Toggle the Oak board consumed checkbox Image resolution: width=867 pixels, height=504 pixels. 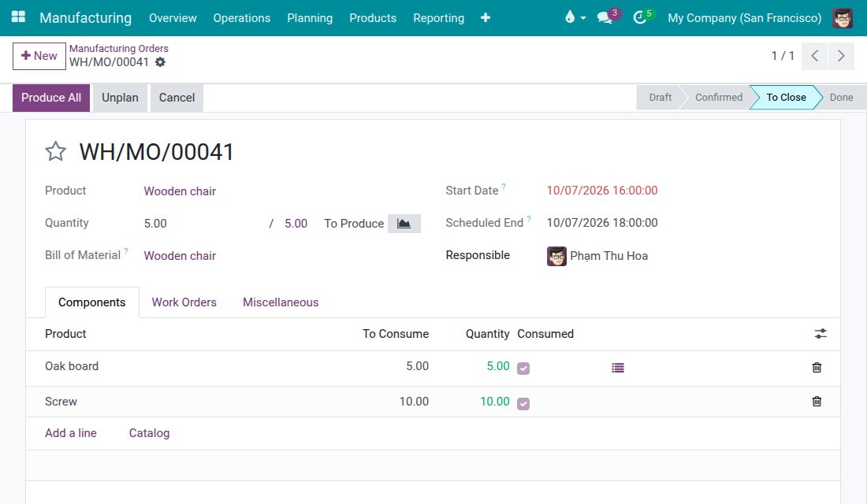[523, 368]
